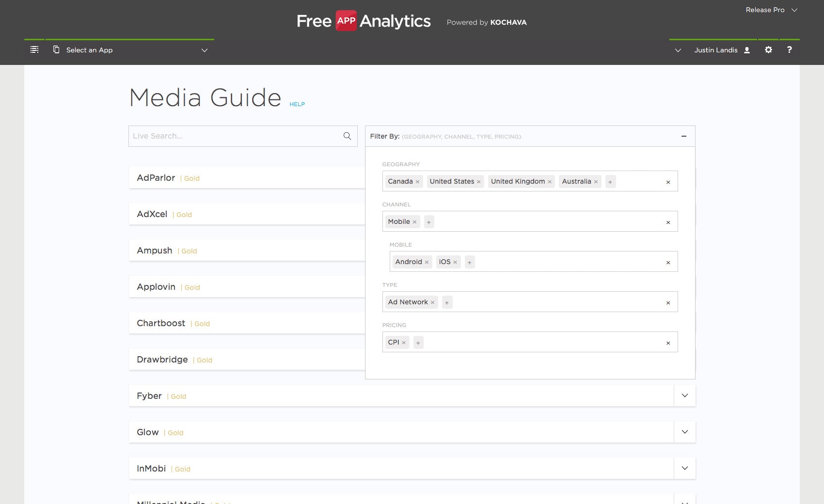The height and width of the screenshot is (504, 824).
Task: Select the Glow partner name
Action: (x=148, y=432)
